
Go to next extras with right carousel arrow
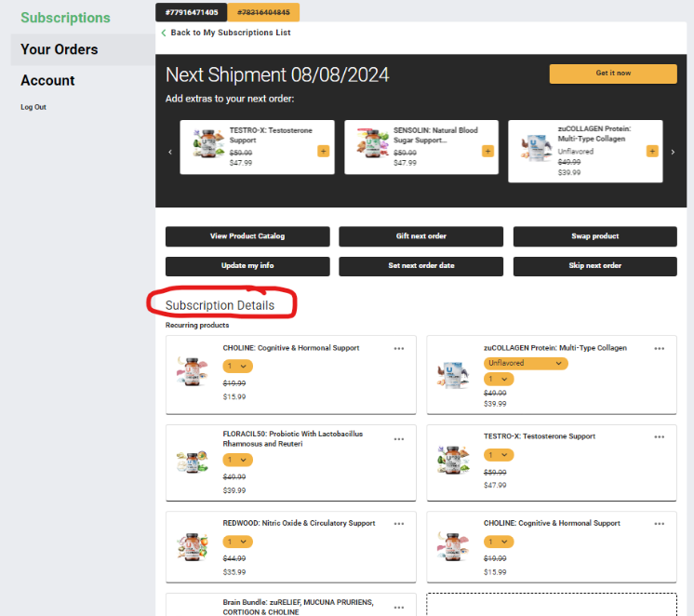673,152
